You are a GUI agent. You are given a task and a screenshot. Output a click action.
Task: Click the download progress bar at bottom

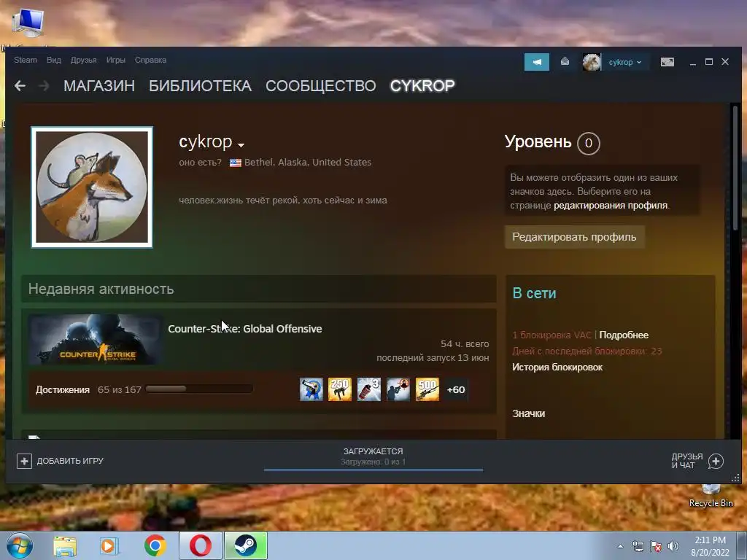coord(373,470)
